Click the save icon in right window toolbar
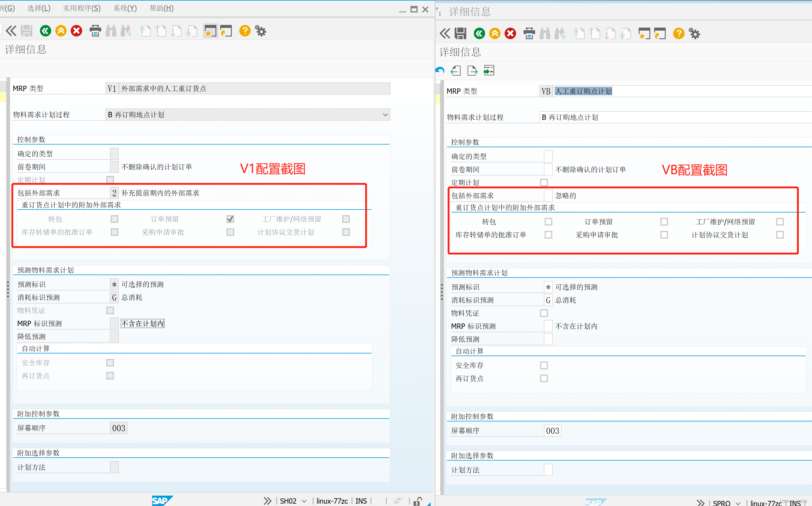812x506 pixels. point(460,34)
